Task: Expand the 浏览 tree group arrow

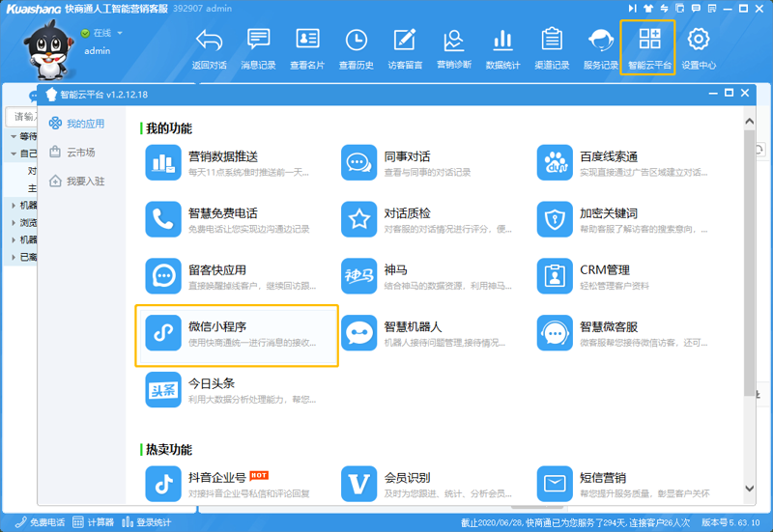Action: tap(14, 223)
